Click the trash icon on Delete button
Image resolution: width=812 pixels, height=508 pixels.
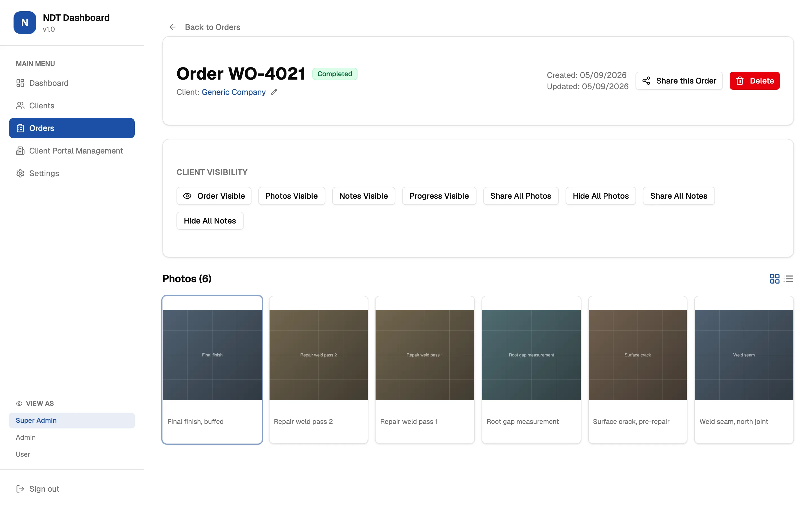click(740, 81)
